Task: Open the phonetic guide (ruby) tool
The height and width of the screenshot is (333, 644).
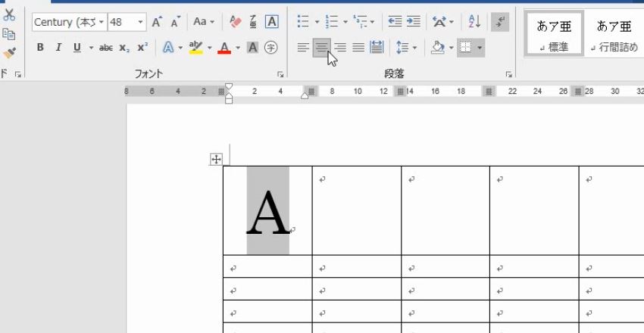Action: (x=253, y=22)
